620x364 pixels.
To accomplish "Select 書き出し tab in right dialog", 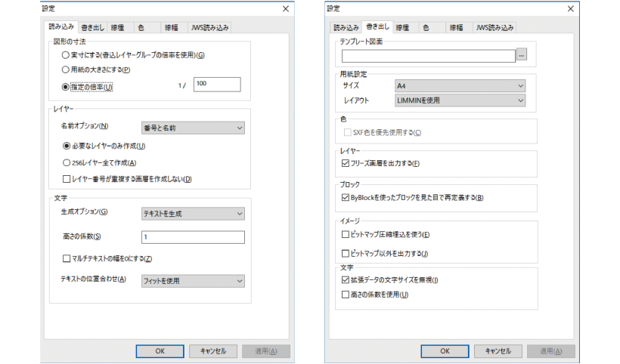I will [x=377, y=26].
